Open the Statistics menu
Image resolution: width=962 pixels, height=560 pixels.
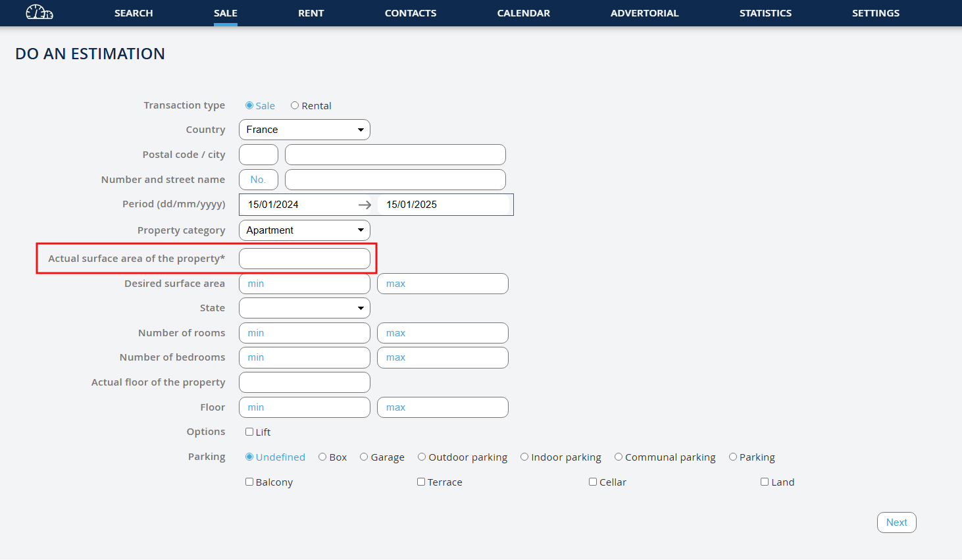click(765, 13)
